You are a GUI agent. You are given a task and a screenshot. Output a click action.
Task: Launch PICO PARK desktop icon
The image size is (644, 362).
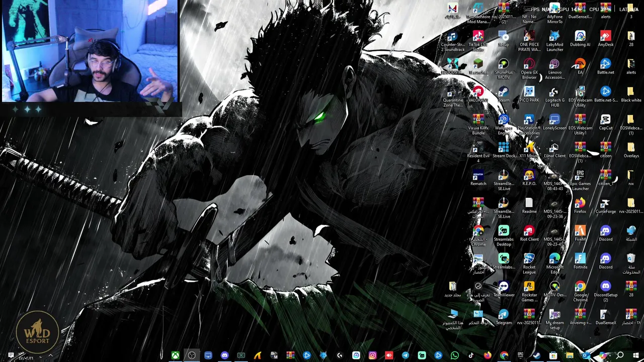[529, 95]
